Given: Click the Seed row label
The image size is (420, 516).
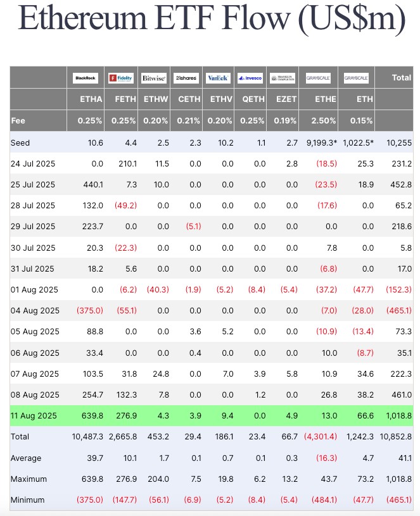Looking at the screenshot, I should [20, 143].
